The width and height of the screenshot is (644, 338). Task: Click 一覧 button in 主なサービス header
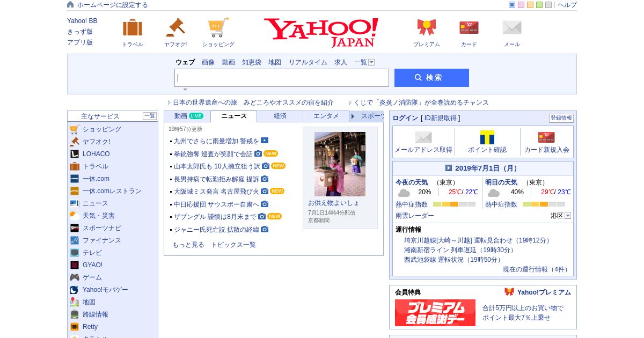pyautogui.click(x=150, y=116)
